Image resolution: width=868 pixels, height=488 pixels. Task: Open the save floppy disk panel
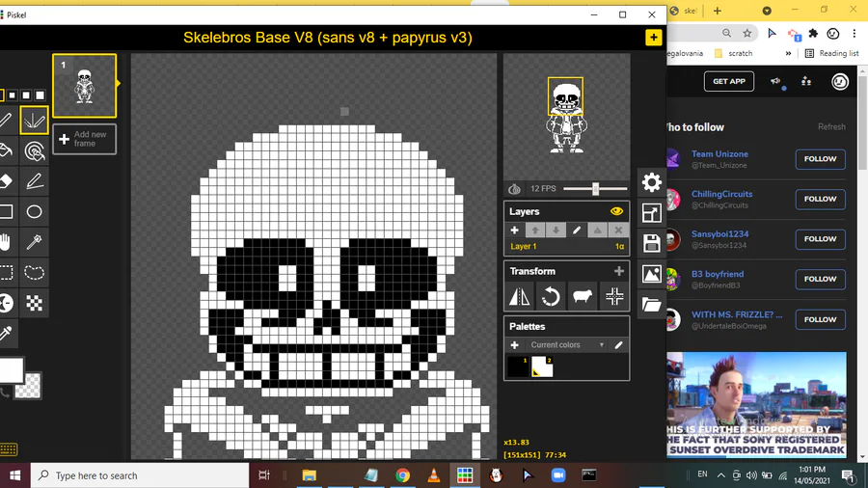click(652, 243)
